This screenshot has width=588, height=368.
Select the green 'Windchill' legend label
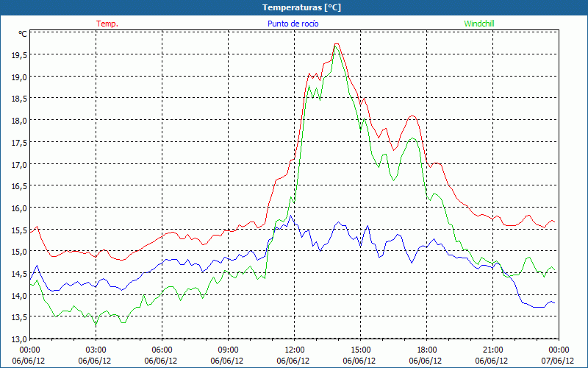tap(479, 24)
